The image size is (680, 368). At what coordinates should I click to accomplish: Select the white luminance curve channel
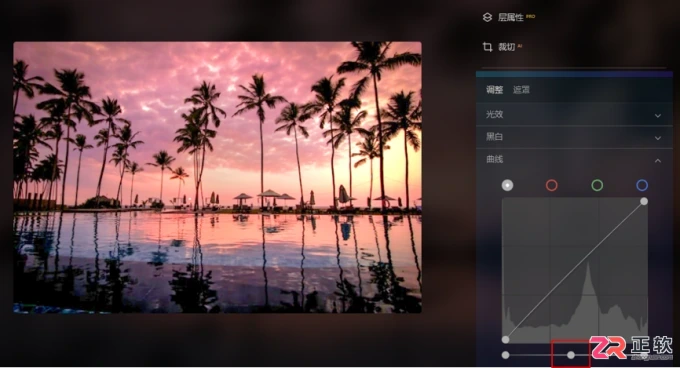(x=507, y=186)
